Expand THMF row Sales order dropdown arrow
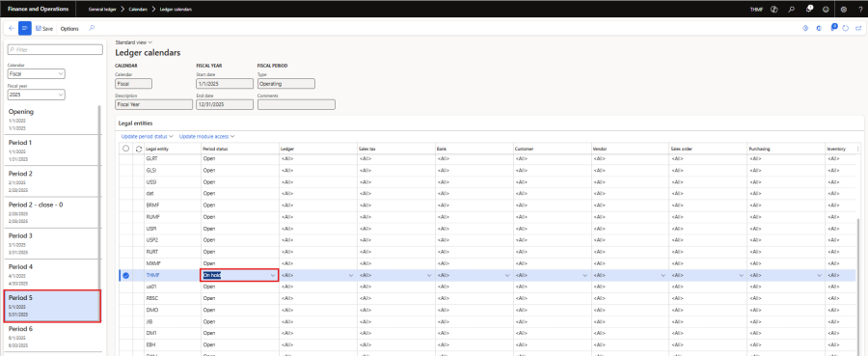Screen dimensions: 868x356 point(741,275)
